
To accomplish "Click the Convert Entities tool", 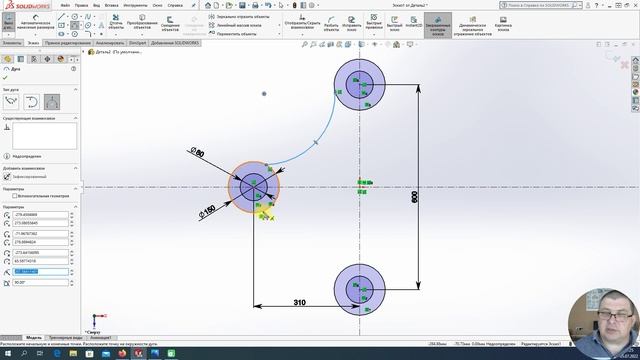I will [x=142, y=22].
